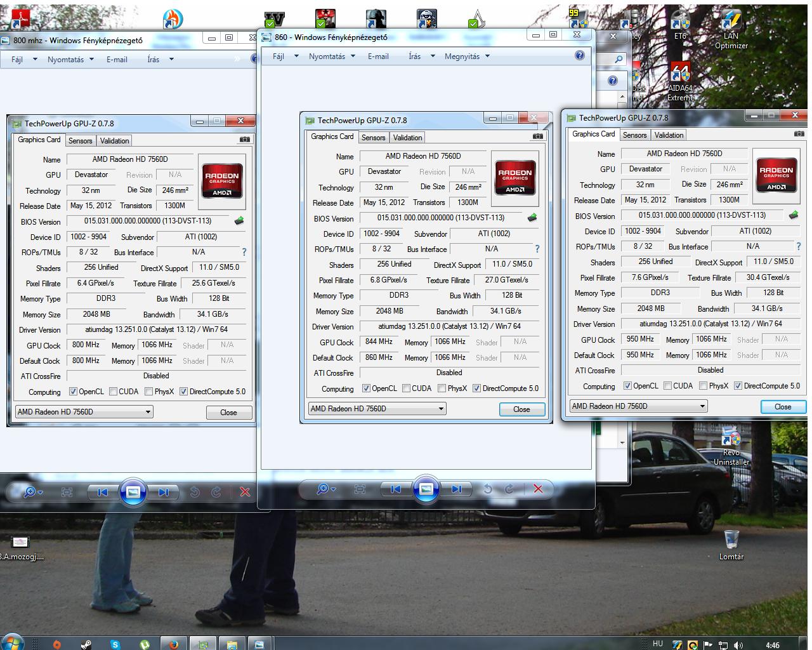
Task: Expand Nyomtatás dropdown in 800 mhz viewer
Action: click(x=91, y=60)
